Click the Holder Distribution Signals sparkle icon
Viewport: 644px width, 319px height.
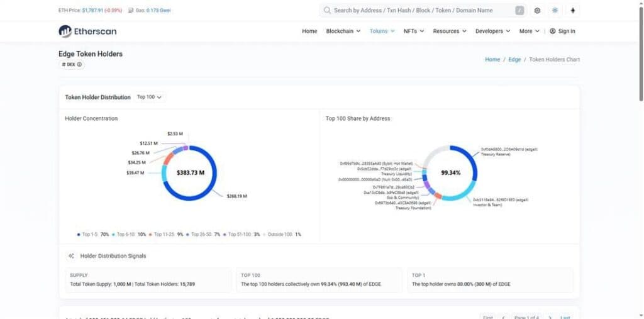click(72, 255)
